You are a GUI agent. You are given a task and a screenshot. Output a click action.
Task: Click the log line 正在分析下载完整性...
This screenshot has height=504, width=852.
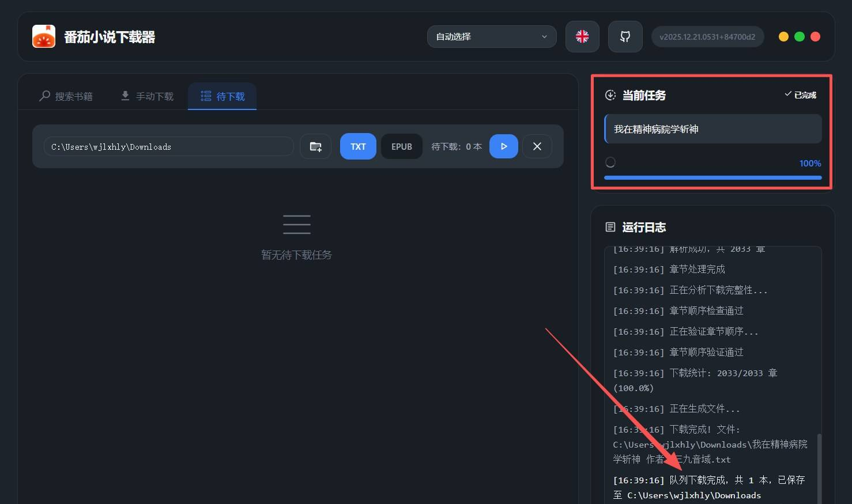pos(691,290)
